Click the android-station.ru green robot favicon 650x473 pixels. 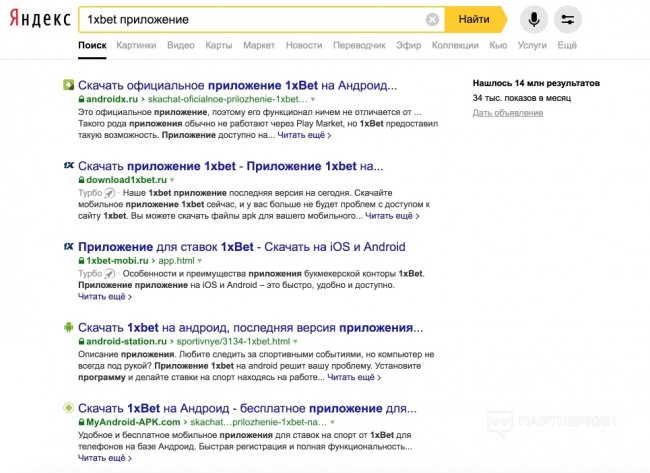(67, 327)
